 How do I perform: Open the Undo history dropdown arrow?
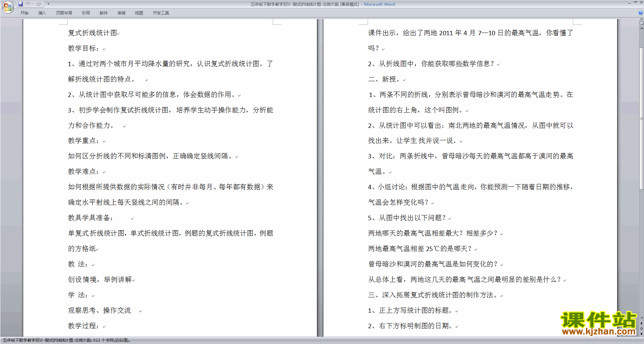tap(33, 4)
